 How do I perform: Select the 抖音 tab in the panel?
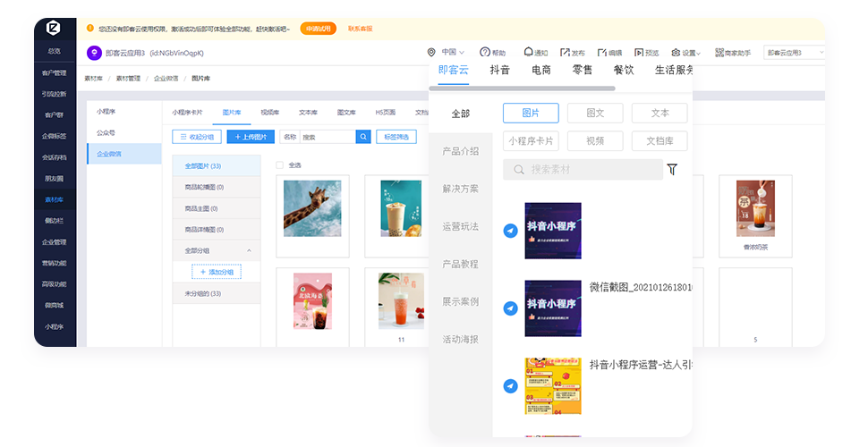(499, 70)
